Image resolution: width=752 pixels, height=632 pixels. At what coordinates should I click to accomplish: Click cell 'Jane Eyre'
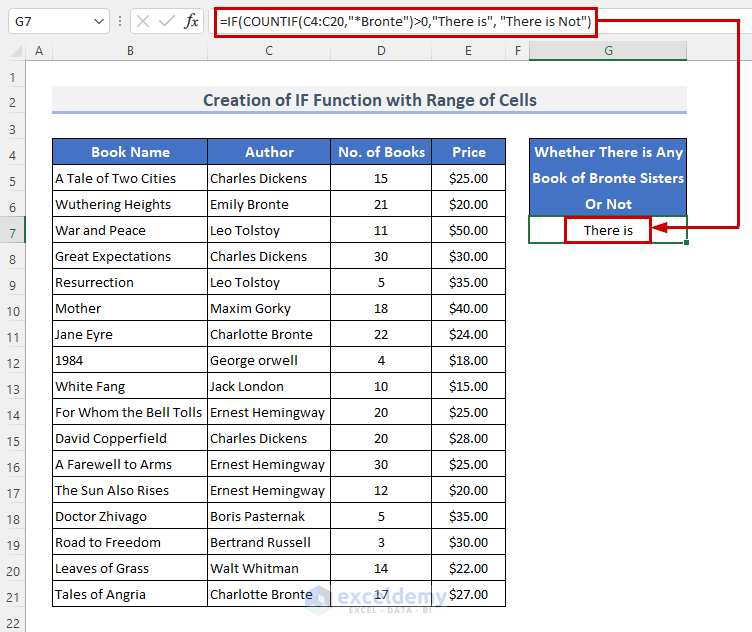(130, 334)
